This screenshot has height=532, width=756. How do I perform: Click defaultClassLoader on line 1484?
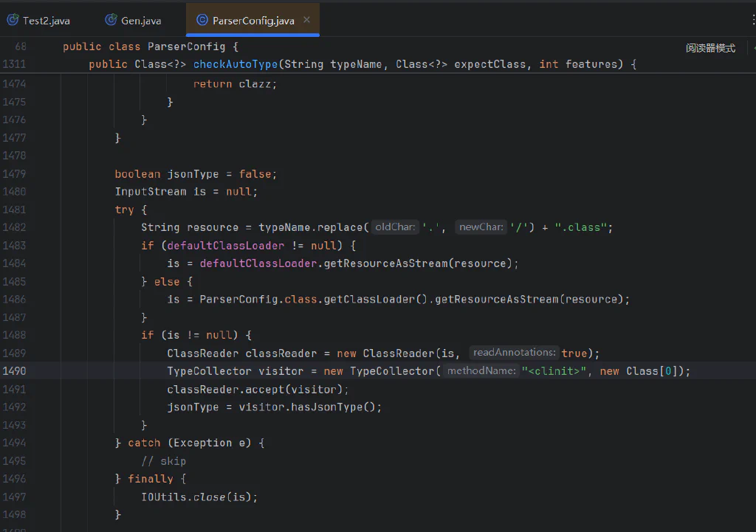(x=258, y=263)
